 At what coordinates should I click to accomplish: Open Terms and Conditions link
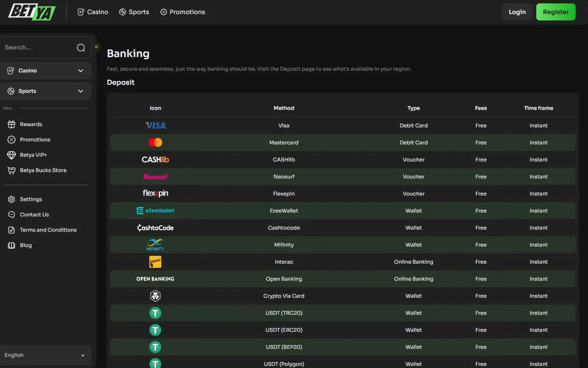click(49, 230)
